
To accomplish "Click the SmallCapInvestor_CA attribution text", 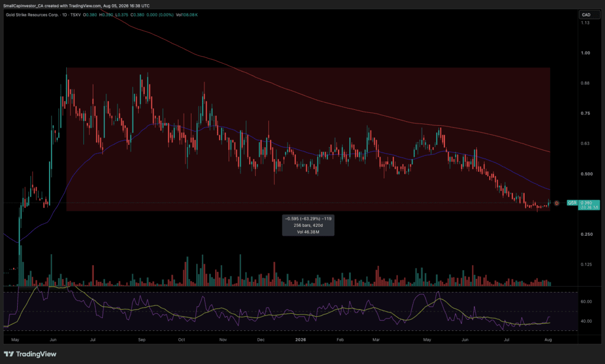I will (23, 6).
